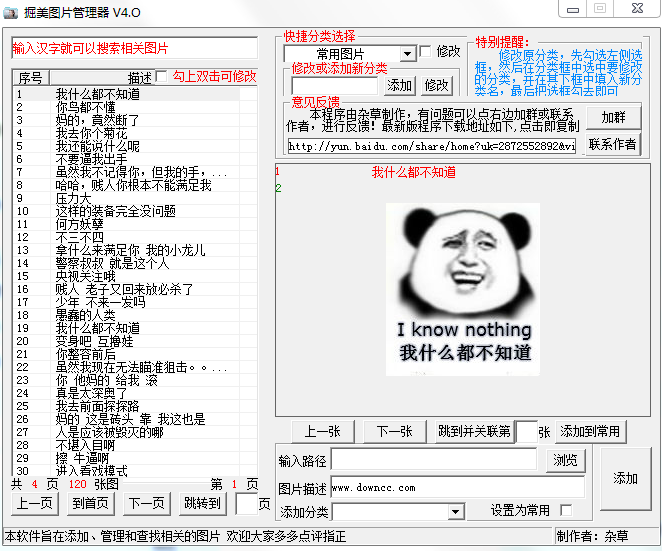This screenshot has height=551, width=662.
Task: Toggle the 设置为常用 checkbox
Action: click(x=566, y=510)
